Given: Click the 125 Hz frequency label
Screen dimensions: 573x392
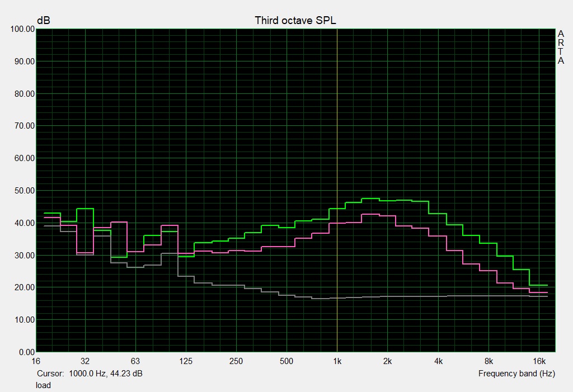Looking at the screenshot, I should tap(186, 361).
